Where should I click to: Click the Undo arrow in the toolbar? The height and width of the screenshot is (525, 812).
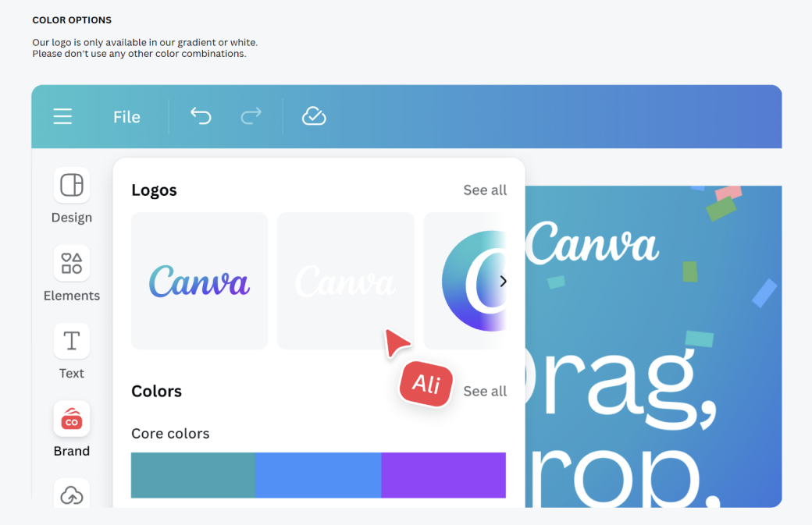tap(201, 115)
